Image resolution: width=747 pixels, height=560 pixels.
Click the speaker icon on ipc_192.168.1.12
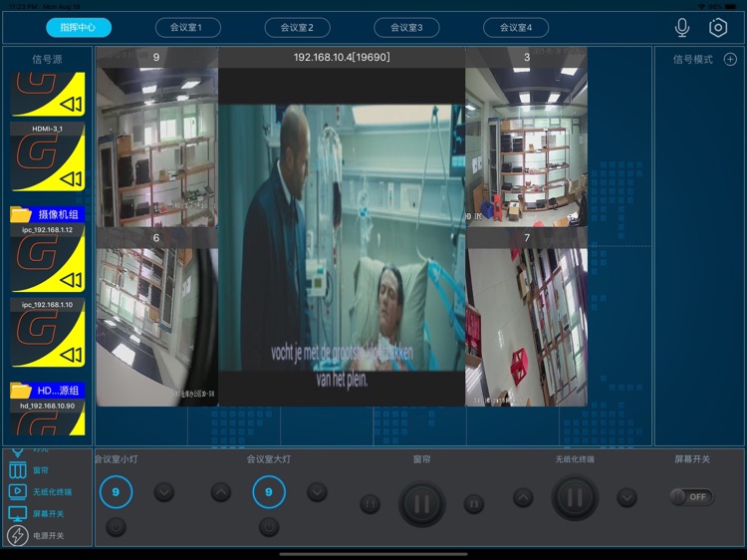[71, 280]
